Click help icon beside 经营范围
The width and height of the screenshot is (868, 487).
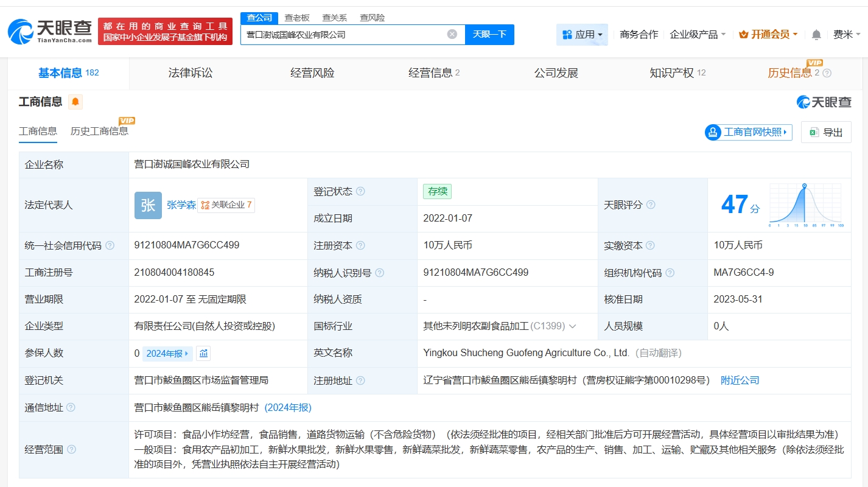click(x=71, y=449)
